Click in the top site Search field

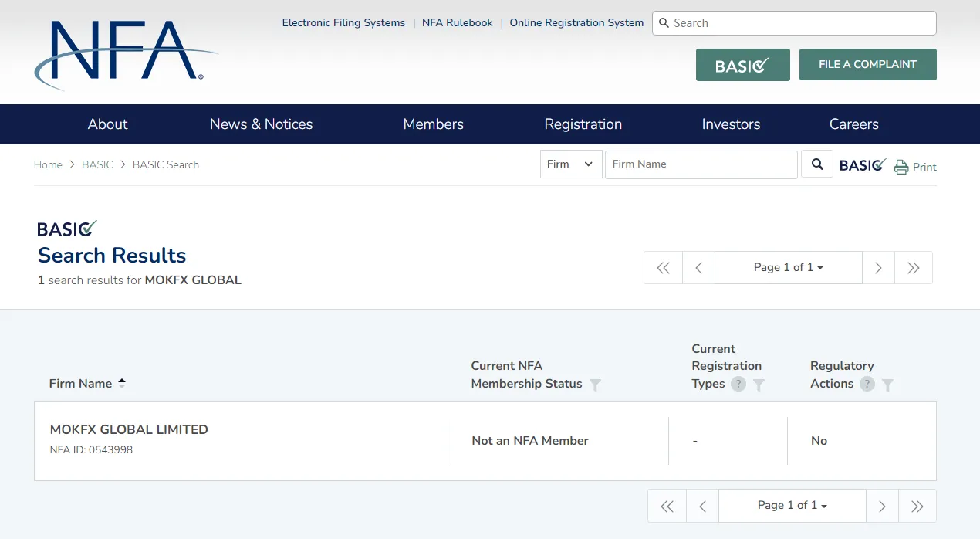point(794,23)
